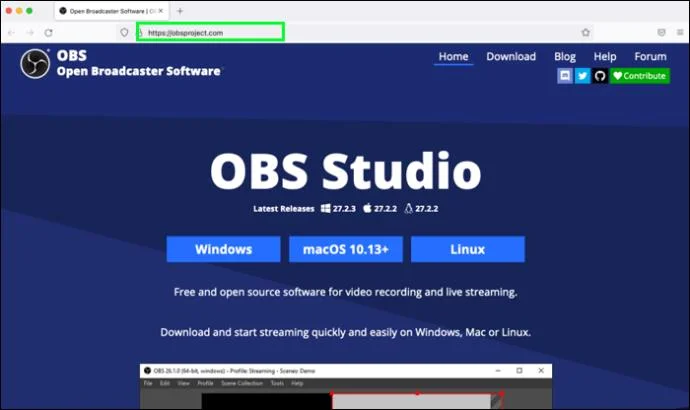The image size is (690, 410).
Task: Click 'Free and open source software' tagline
Action: 345,292
